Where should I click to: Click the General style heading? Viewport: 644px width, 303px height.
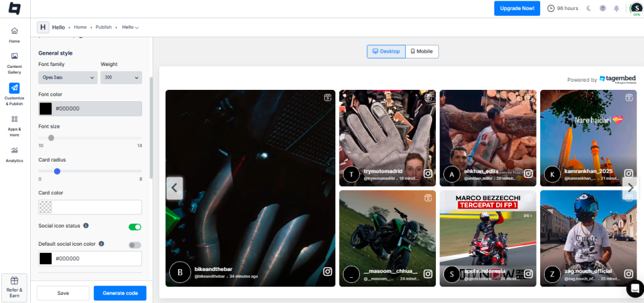pyautogui.click(x=55, y=53)
